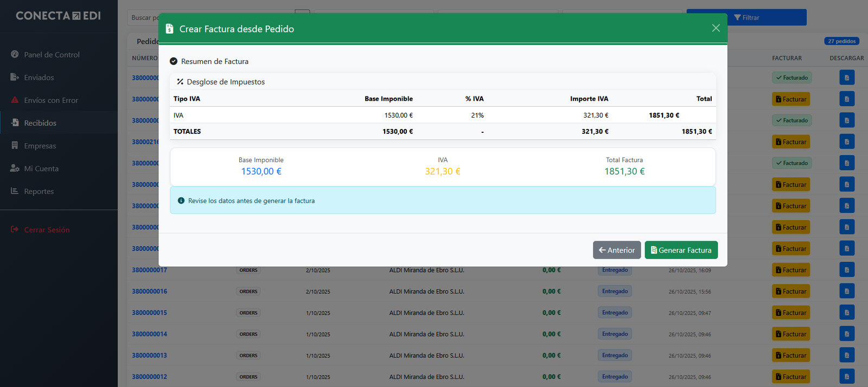868x387 pixels.
Task: Download document icon for order 3800000015
Action: (846, 312)
